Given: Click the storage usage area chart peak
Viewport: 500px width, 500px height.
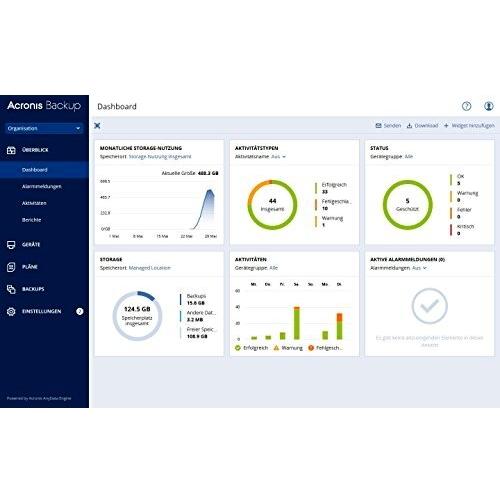Looking at the screenshot, I should tap(210, 191).
